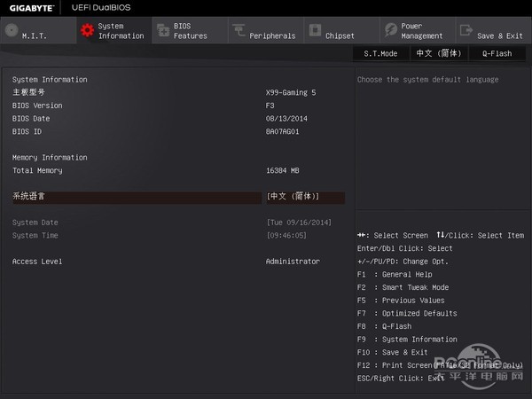
Task: Click the F9 System Information hint
Action: (407, 340)
